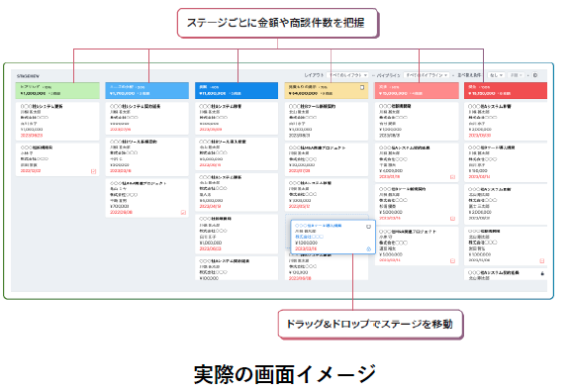Click the red task icon on the pink column's second card
571x392 pixels.
coord(452,177)
